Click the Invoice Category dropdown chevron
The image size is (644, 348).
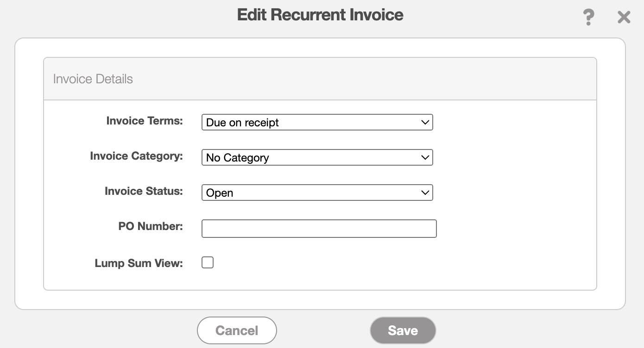coord(425,157)
